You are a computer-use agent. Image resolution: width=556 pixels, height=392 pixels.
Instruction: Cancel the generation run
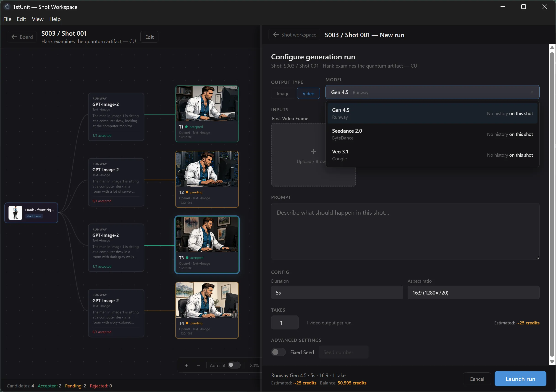point(477,379)
